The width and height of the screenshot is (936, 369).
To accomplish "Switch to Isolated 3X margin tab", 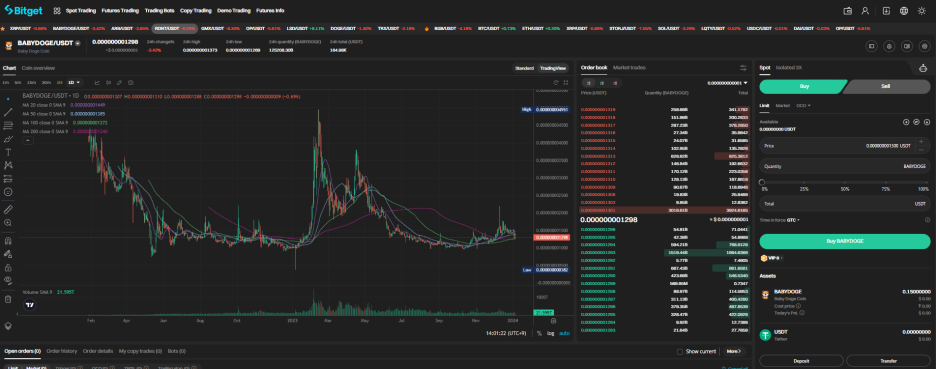I will pyautogui.click(x=789, y=68).
